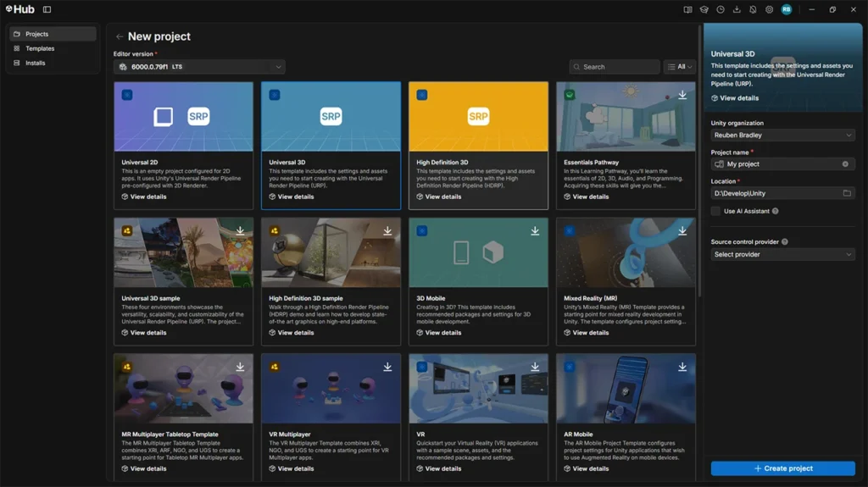This screenshot has width=868, height=487.
Task: Click the Unity Hub logo
Action: 20,9
